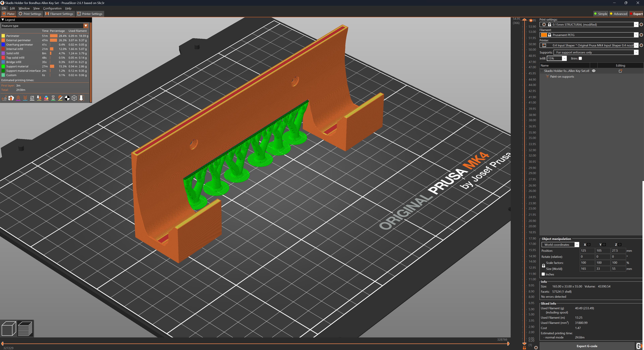Open the Supports dropdown

(x=636, y=52)
